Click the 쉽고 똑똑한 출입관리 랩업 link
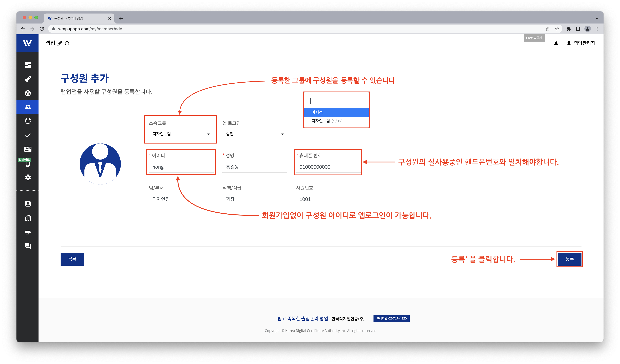The height and width of the screenshot is (364, 620). pyautogui.click(x=303, y=318)
